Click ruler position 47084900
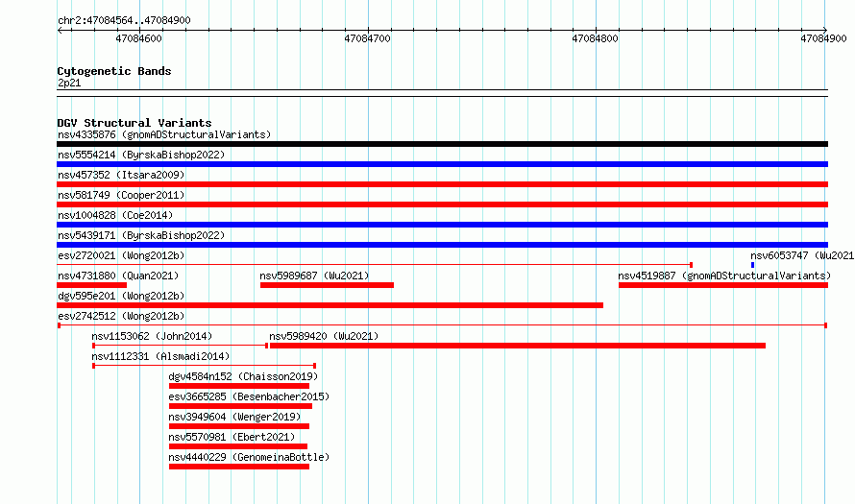855x504 pixels. tap(823, 38)
